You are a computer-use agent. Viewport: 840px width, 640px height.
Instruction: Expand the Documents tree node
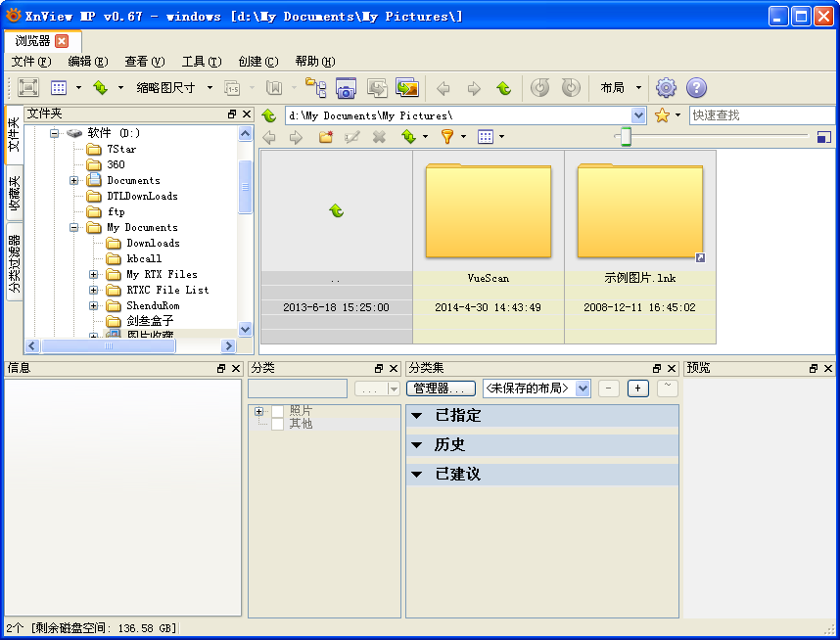coord(74,180)
